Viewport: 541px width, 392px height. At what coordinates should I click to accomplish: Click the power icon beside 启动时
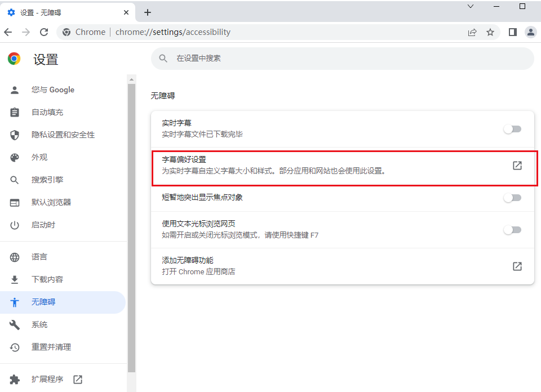pos(15,225)
